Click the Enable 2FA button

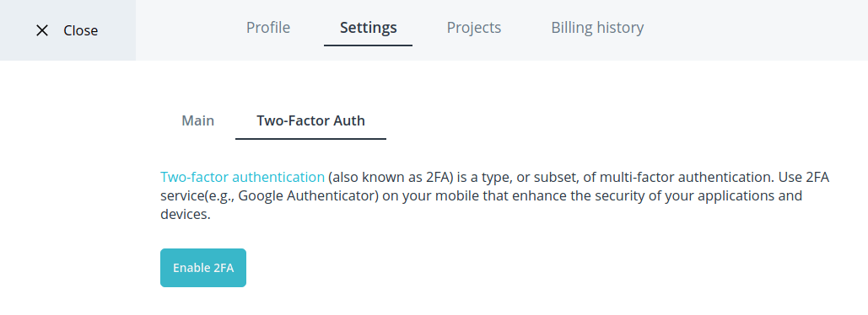(203, 268)
